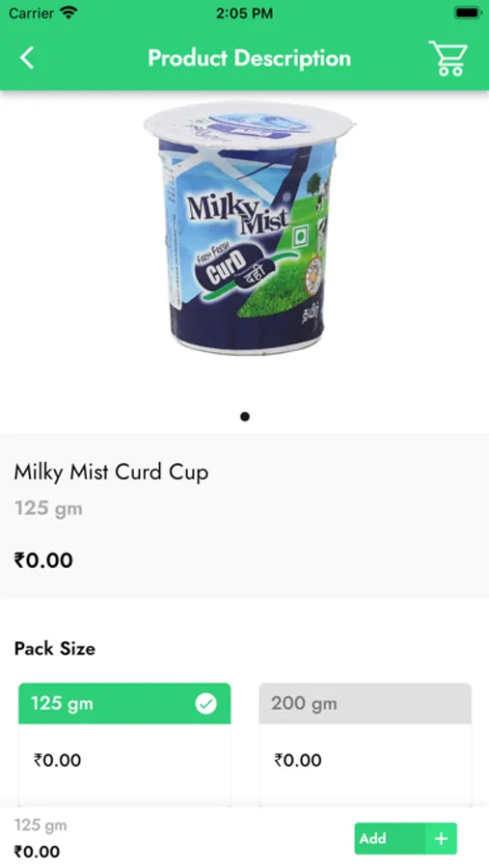Tap the Milky Mist Curd Cup product name
489x868 pixels.
point(111,473)
